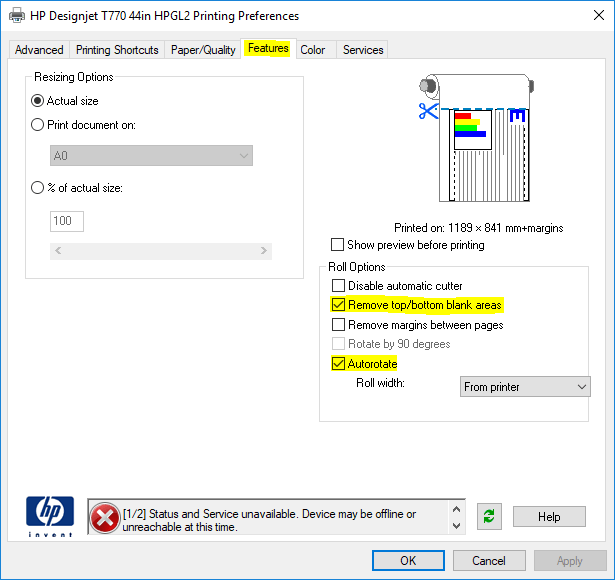Show next status message with down arrow

pos(457,525)
